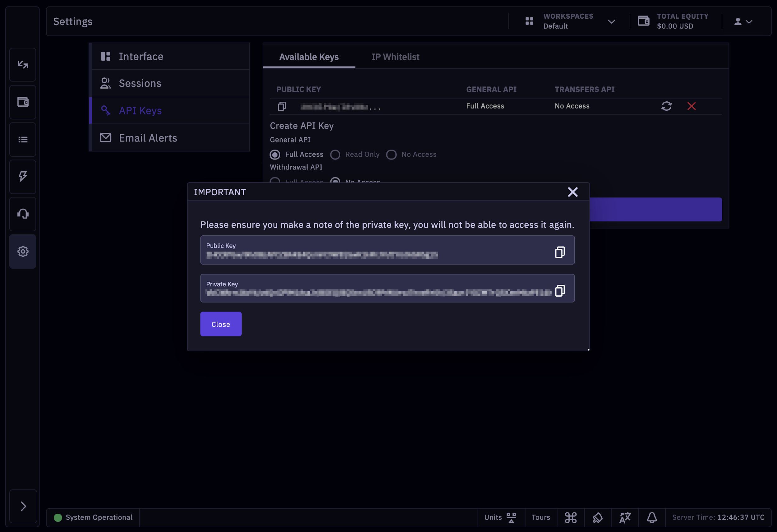Viewport: 777px width, 532px height.
Task: Open support headset icon in sidebar
Action: [23, 214]
